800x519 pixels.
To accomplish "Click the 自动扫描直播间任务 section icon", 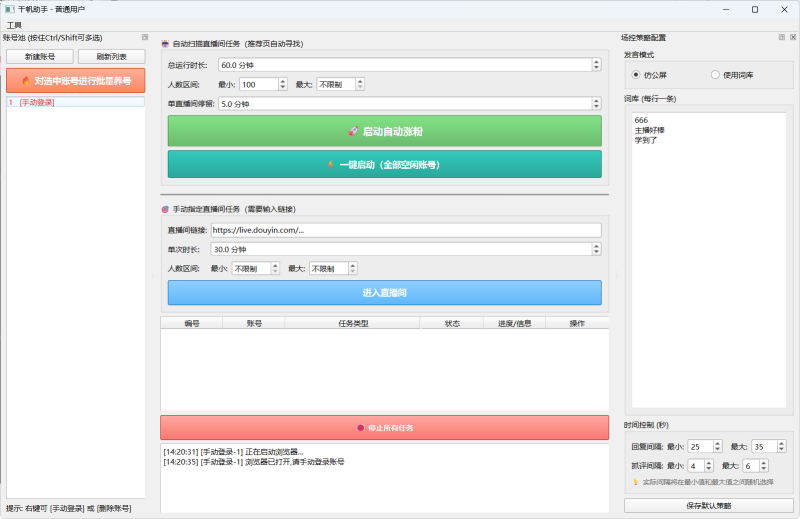I will (165, 44).
